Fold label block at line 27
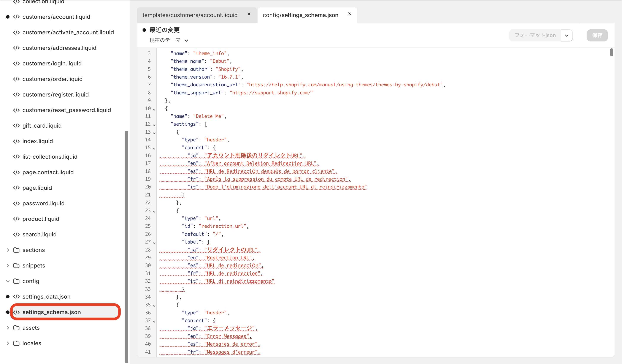Screen dimensions: 622x364 pos(154,243)
